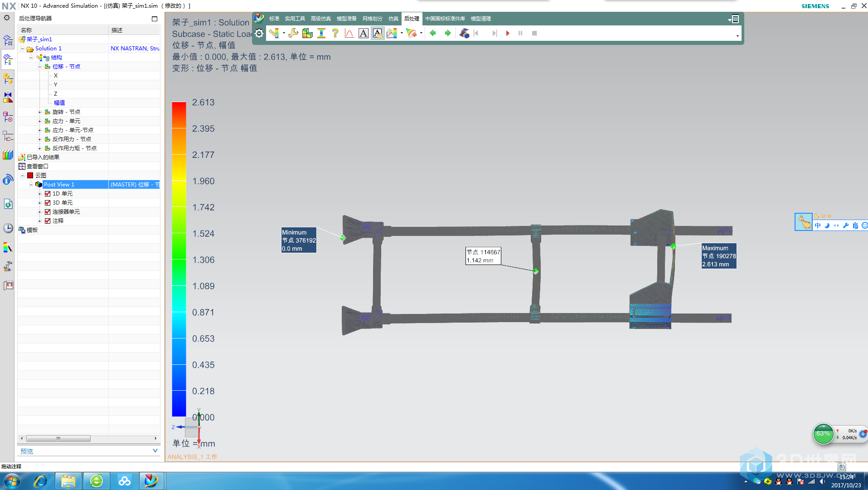Click the drag annotation 'A' hand icon
868x490 pixels.
click(378, 33)
